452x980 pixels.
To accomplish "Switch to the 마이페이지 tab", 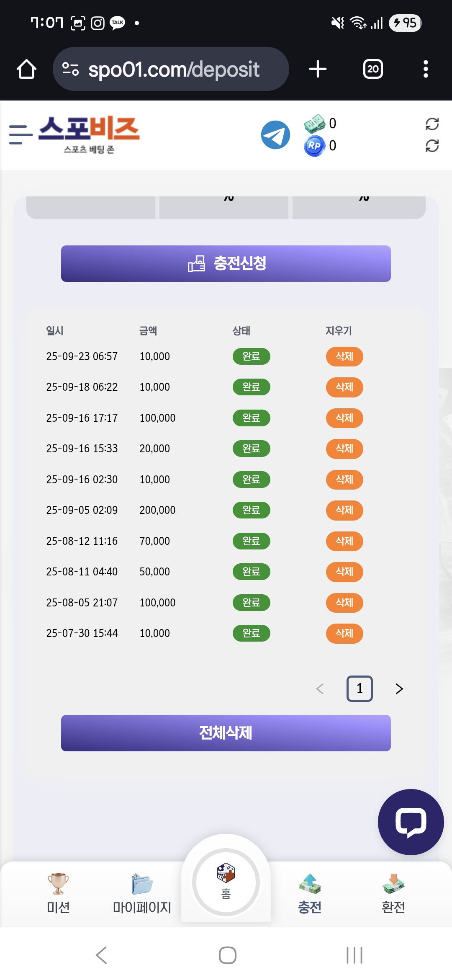I will (142, 893).
